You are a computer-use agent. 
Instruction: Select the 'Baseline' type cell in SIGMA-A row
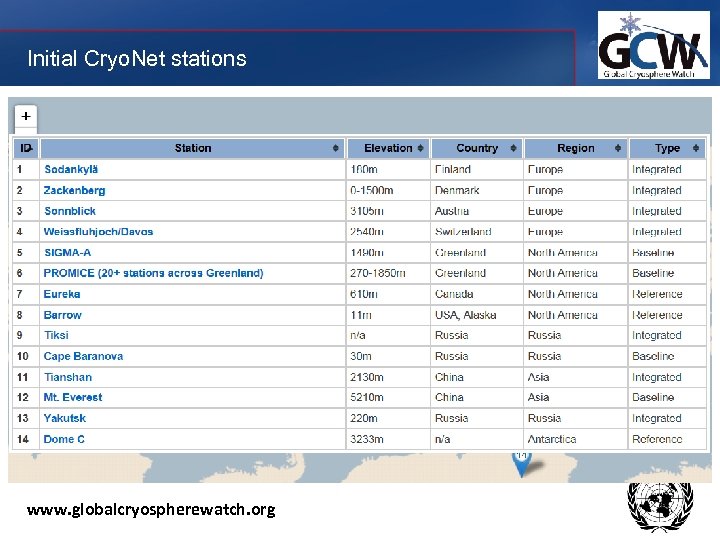click(x=667, y=253)
